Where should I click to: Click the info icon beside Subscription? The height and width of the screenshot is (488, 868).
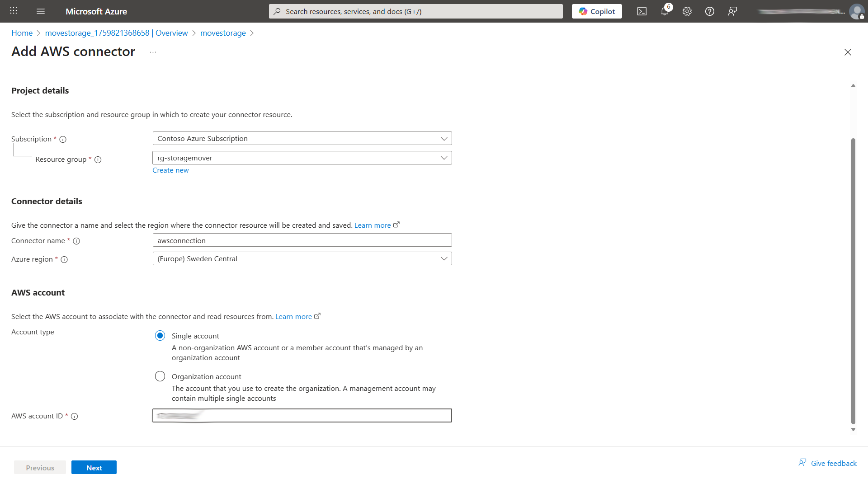[x=63, y=139]
